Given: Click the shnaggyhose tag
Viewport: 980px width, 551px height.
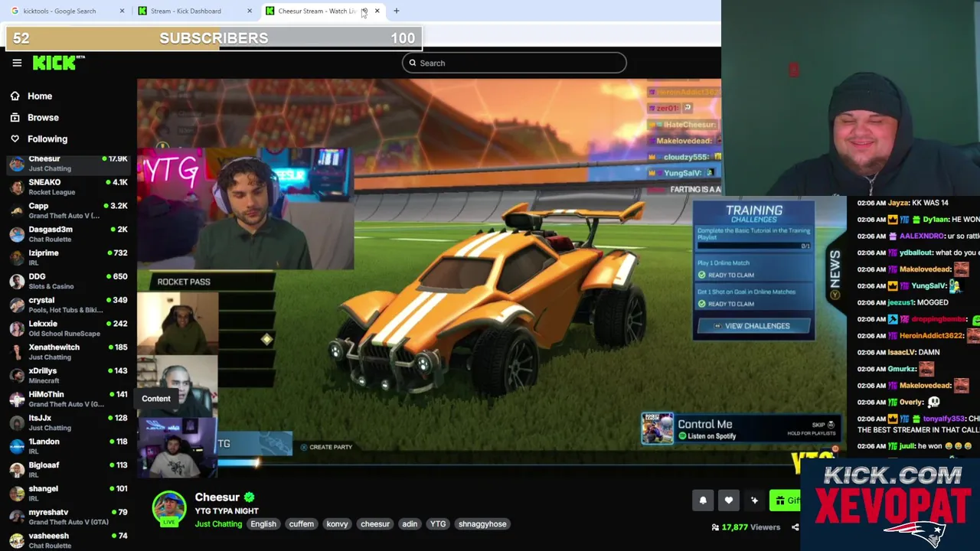Looking at the screenshot, I should 482,524.
